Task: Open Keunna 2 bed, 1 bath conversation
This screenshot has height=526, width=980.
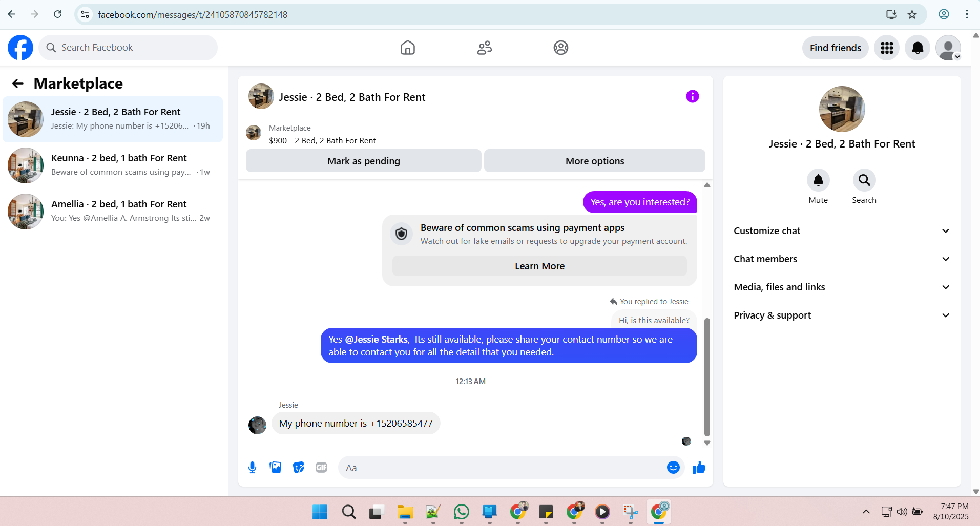Action: click(x=113, y=165)
